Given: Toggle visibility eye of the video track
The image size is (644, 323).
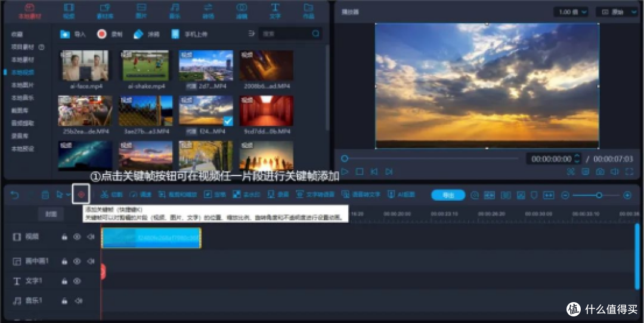Looking at the screenshot, I should click(77, 236).
